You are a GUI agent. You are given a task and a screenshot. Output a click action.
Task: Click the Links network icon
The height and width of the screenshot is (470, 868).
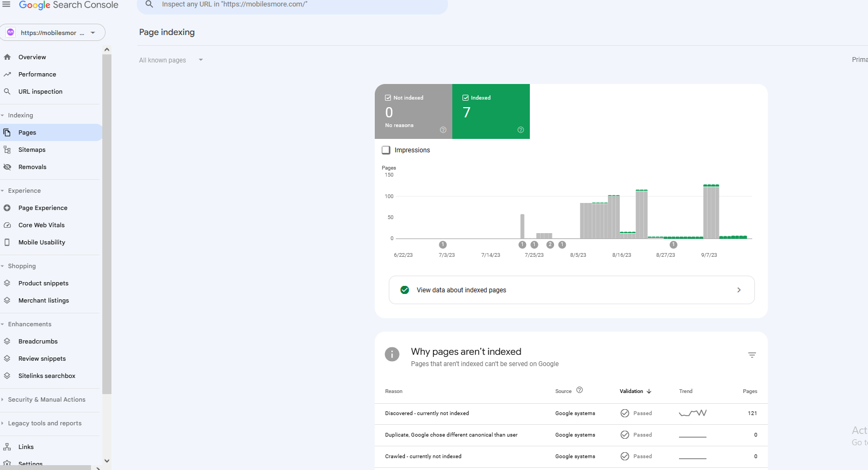pyautogui.click(x=7, y=447)
